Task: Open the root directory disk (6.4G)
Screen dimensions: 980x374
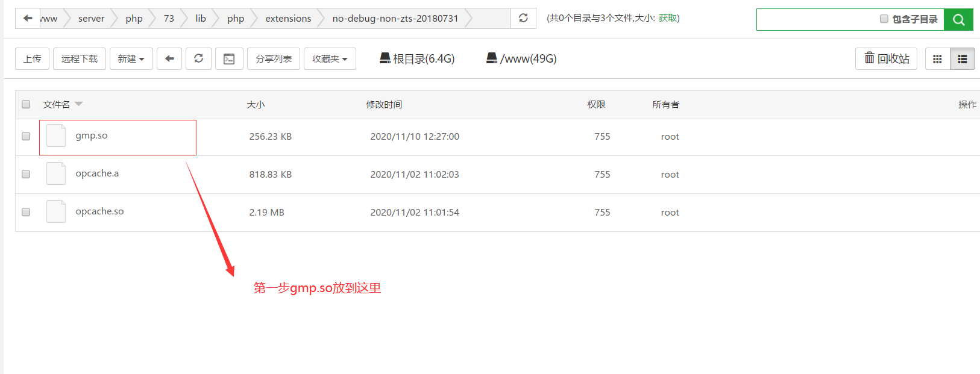Action: (x=417, y=58)
